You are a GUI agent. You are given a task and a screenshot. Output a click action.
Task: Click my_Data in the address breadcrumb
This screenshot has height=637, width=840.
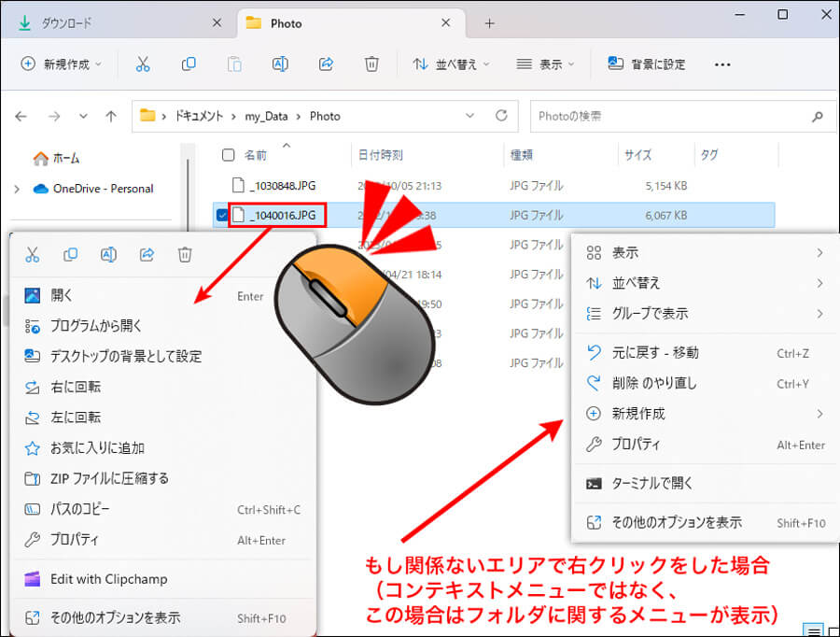tap(266, 117)
